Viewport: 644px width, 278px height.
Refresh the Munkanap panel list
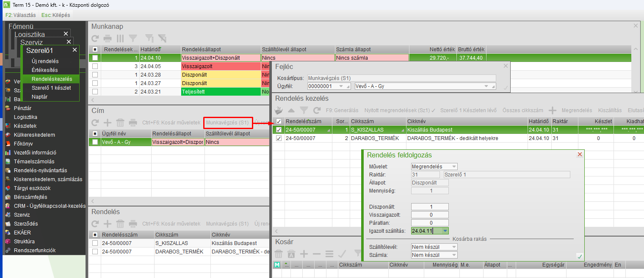pos(95,38)
